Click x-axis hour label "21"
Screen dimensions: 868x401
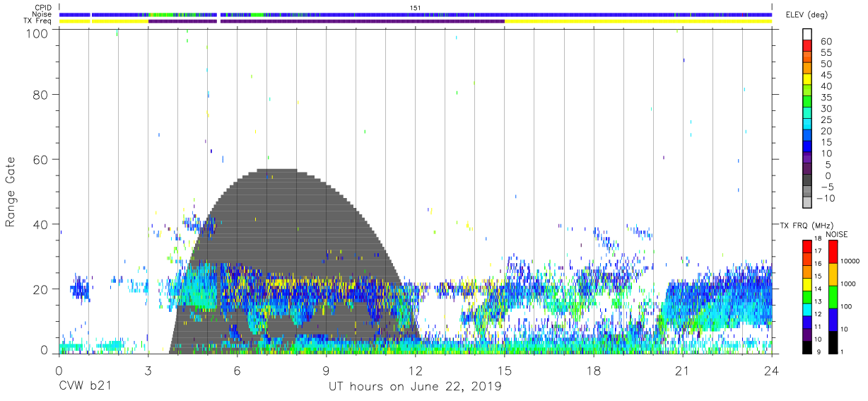coord(683,370)
